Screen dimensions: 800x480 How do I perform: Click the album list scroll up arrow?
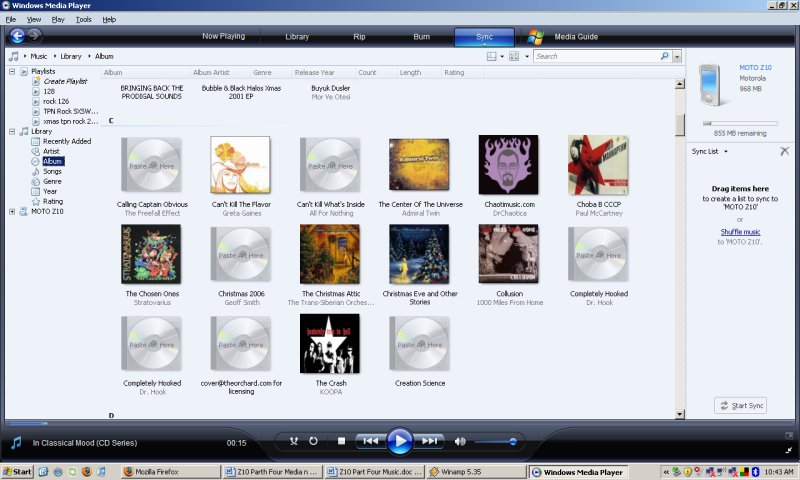[680, 84]
